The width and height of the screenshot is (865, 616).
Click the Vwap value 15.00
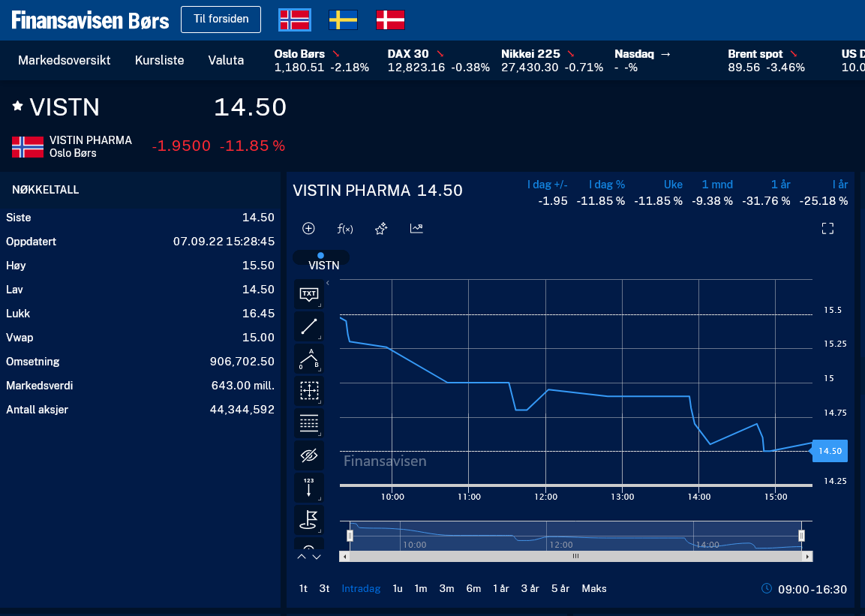[x=258, y=338]
